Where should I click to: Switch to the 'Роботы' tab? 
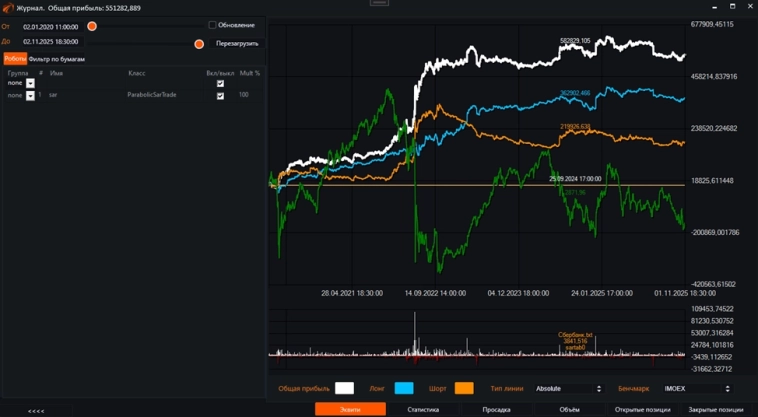pos(15,59)
